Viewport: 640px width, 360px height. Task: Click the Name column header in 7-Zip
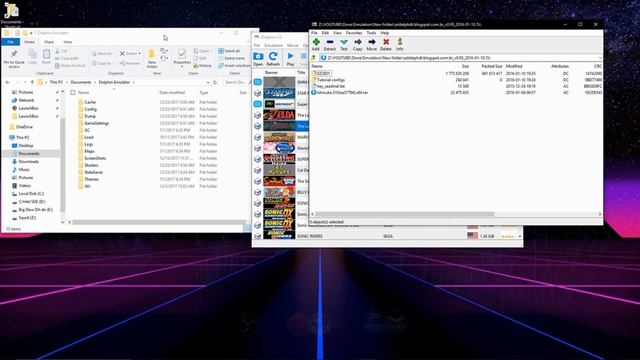tap(318, 66)
